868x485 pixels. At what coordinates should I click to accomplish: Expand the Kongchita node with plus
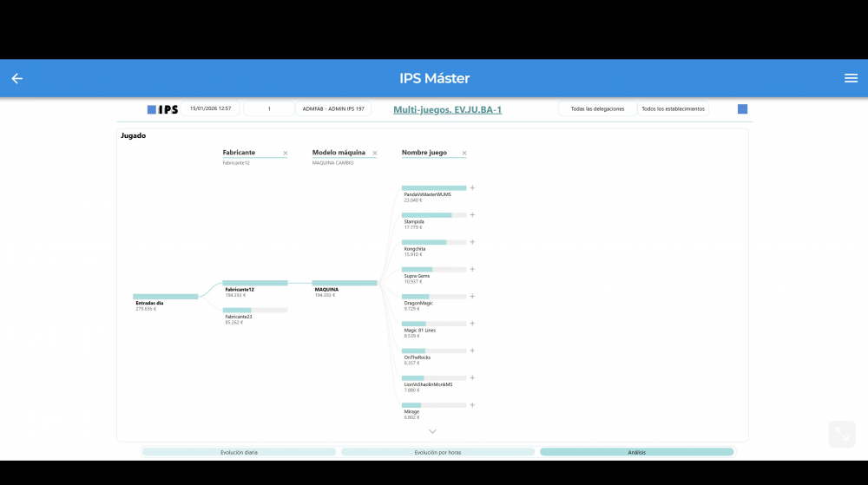(472, 242)
